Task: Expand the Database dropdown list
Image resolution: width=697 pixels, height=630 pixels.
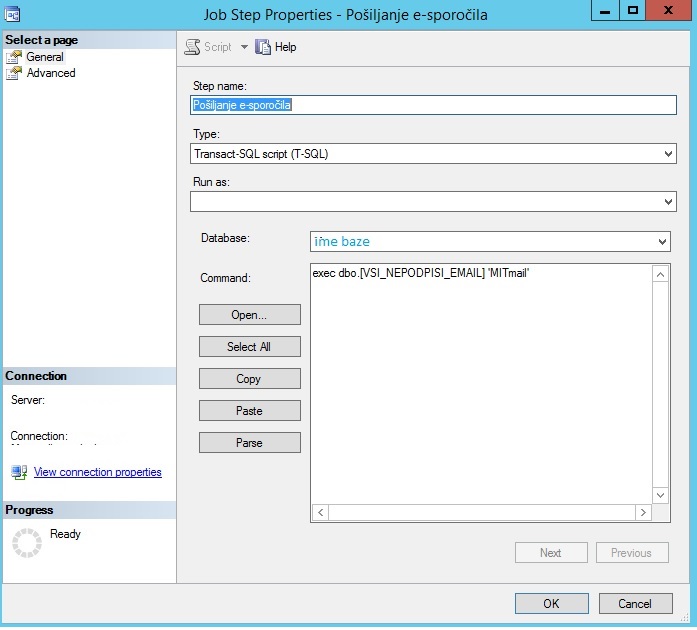Action: tap(662, 242)
